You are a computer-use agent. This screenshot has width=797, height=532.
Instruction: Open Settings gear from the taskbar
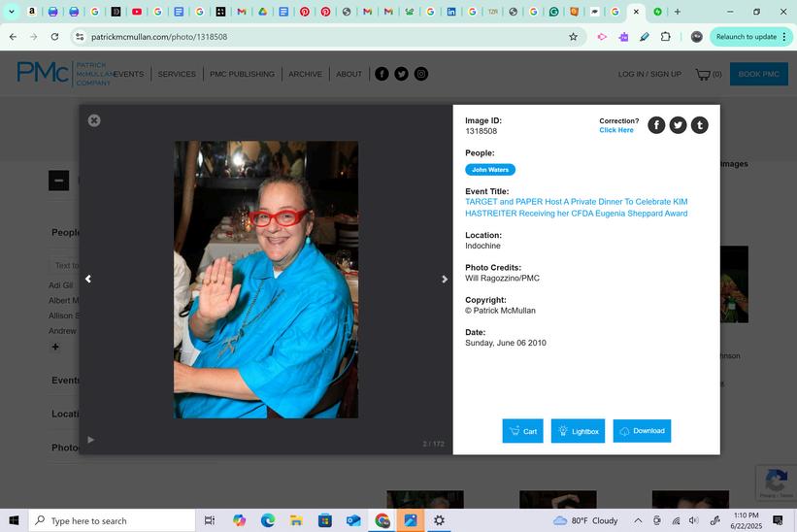click(x=439, y=520)
